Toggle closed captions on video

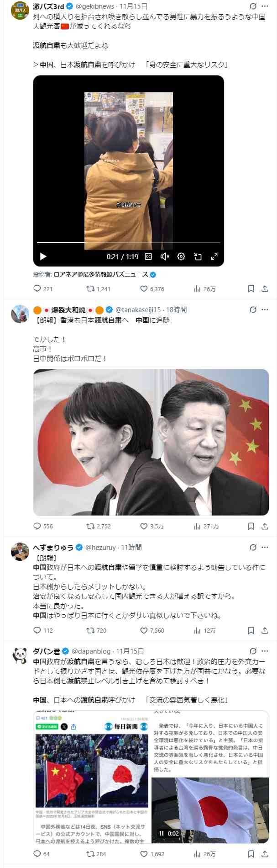coord(148,256)
